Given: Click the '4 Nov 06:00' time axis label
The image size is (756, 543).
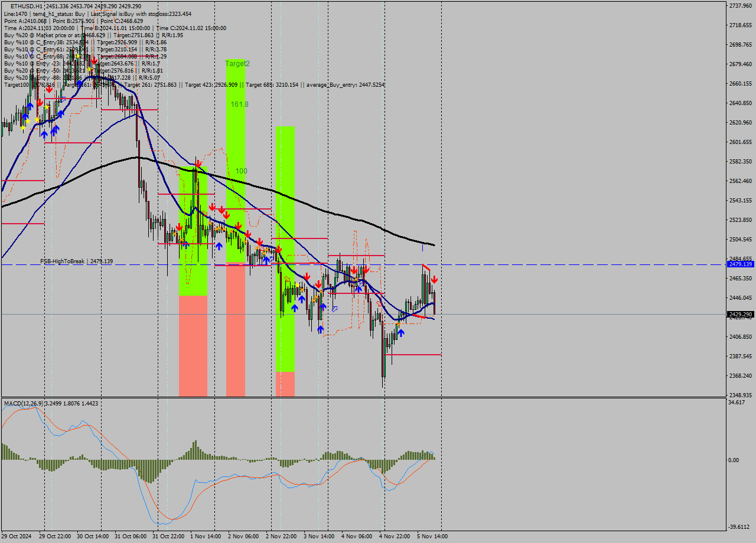Looking at the screenshot, I should (357, 537).
